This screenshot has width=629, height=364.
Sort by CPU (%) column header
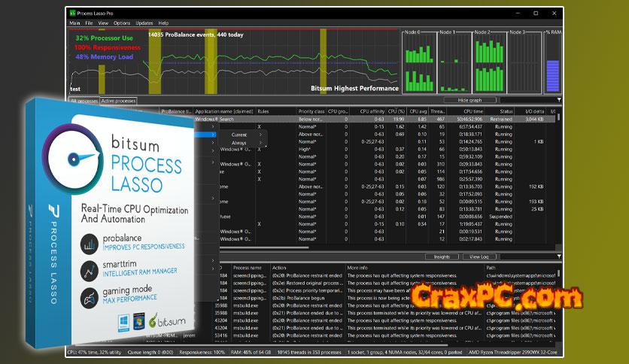click(x=397, y=111)
